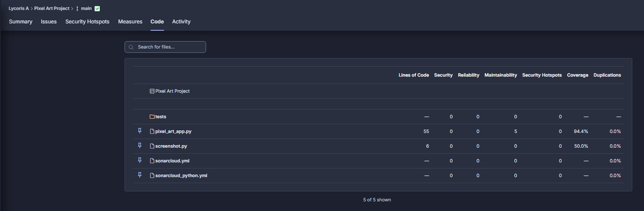The height and width of the screenshot is (211, 644).
Task: Switch to the Issues tab
Action: pyautogui.click(x=49, y=21)
